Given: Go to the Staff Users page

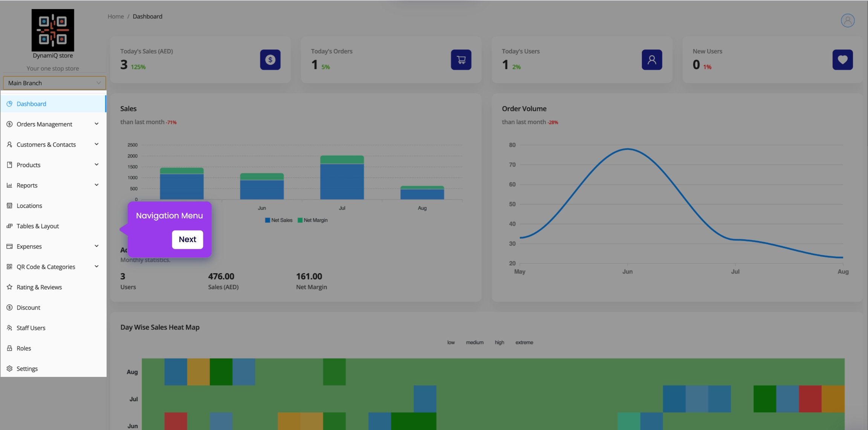Looking at the screenshot, I should (31, 328).
